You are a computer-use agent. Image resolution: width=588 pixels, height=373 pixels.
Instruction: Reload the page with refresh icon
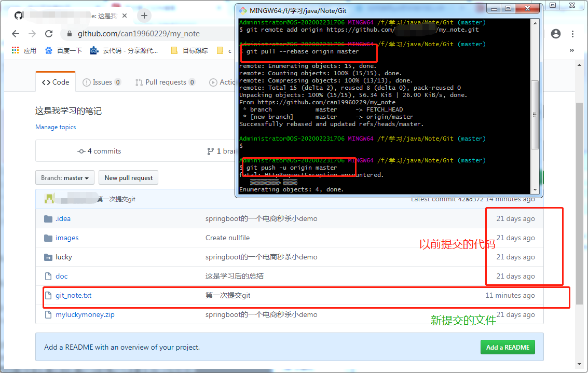(x=49, y=34)
